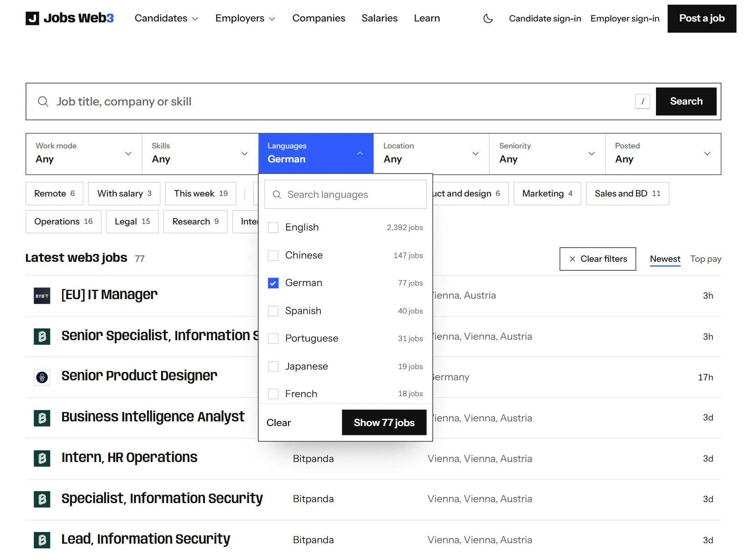Click Bitpanda logo beside Senior Specialist, Information
The height and width of the screenshot is (560, 747).
point(42,336)
